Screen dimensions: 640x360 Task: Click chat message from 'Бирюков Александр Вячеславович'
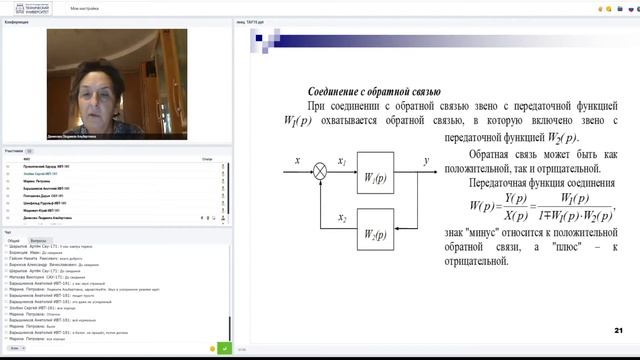click(54, 265)
